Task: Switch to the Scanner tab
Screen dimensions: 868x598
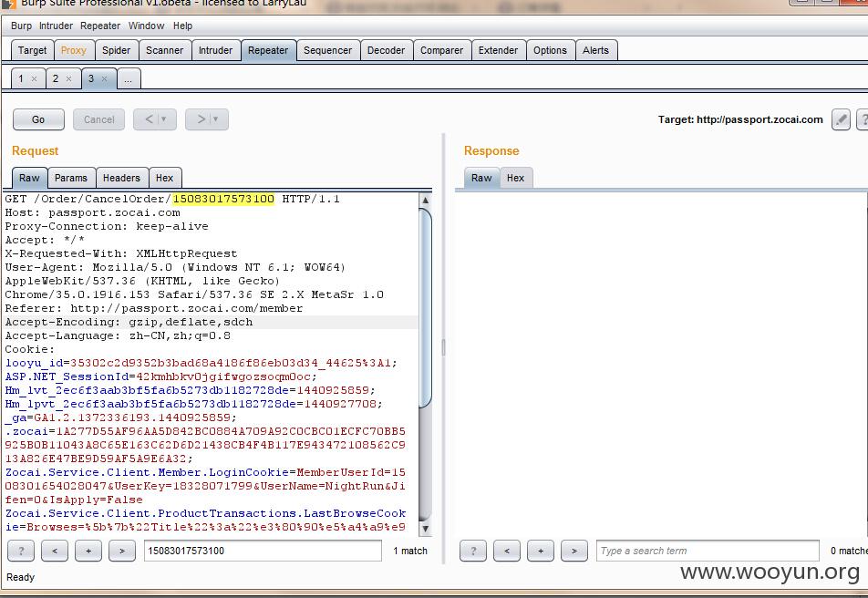Action: click(x=164, y=50)
